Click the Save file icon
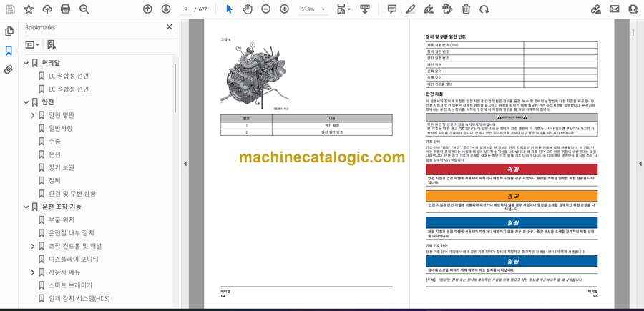Image resolution: width=644 pixels, height=311 pixels. tap(10, 9)
